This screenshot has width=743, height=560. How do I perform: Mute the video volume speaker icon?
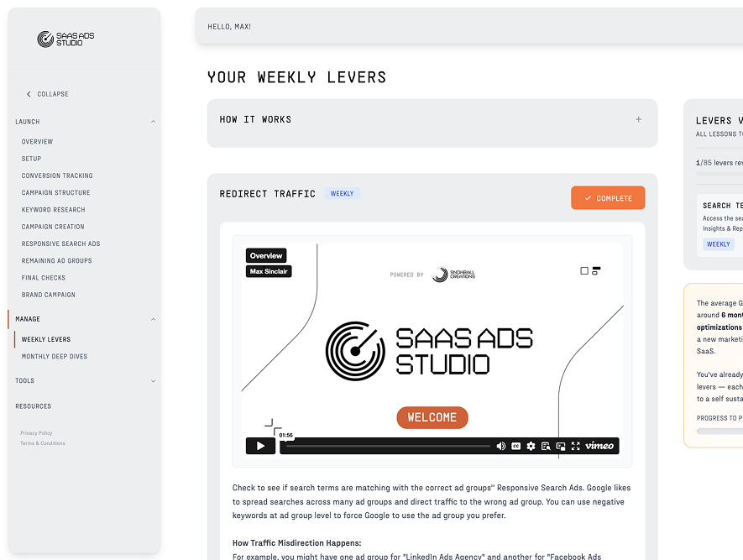(x=501, y=446)
